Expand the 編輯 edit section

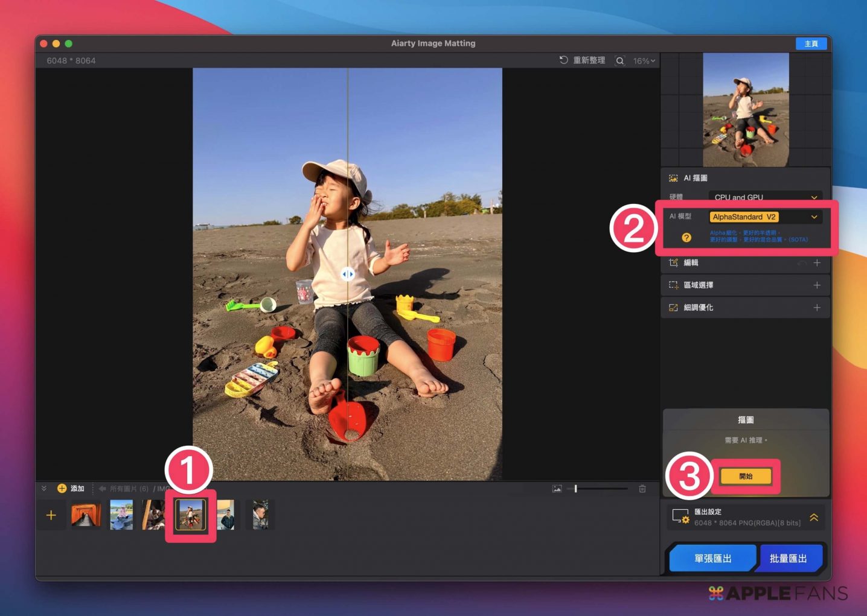817,263
